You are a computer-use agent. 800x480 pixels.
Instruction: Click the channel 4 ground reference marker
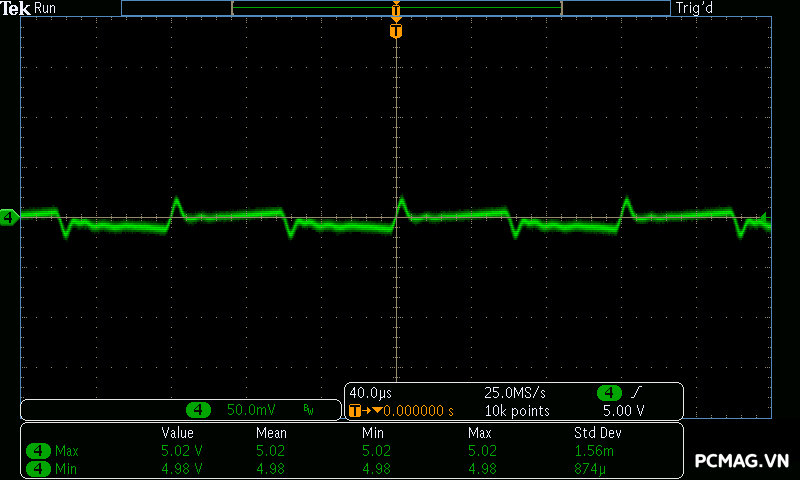tap(9, 216)
